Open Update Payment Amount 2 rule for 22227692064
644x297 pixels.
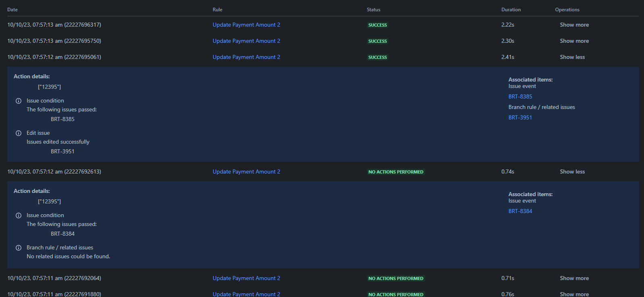pos(246,278)
